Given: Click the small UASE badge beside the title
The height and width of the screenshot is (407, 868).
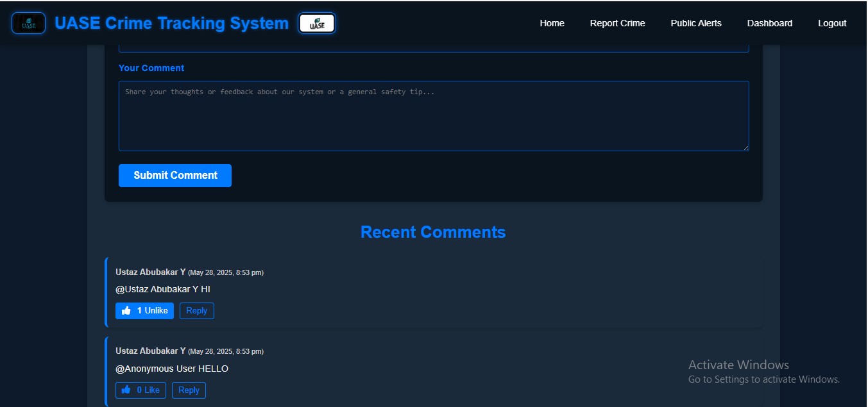Looking at the screenshot, I should click(317, 22).
